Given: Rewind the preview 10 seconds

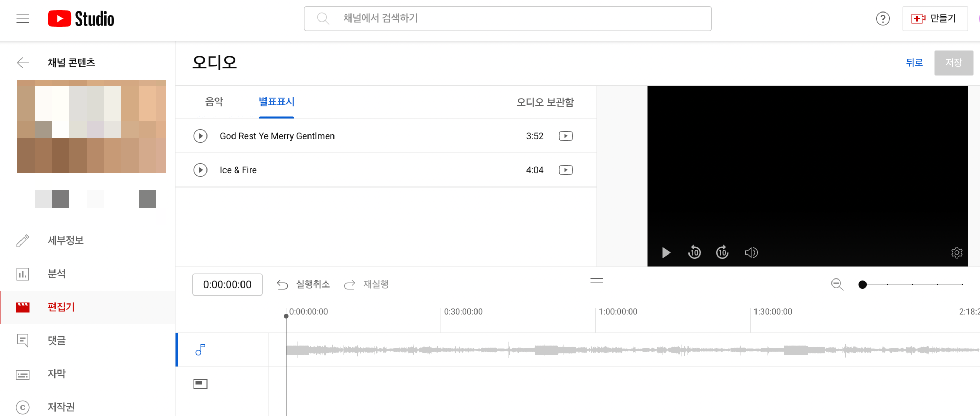Looking at the screenshot, I should click(694, 252).
